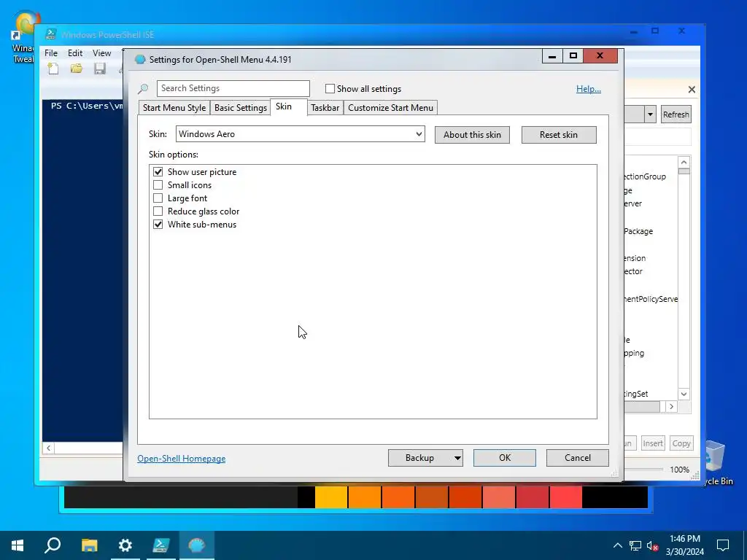Open taskbar Search magnifier
Screen dimensions: 747x560
(x=53, y=545)
